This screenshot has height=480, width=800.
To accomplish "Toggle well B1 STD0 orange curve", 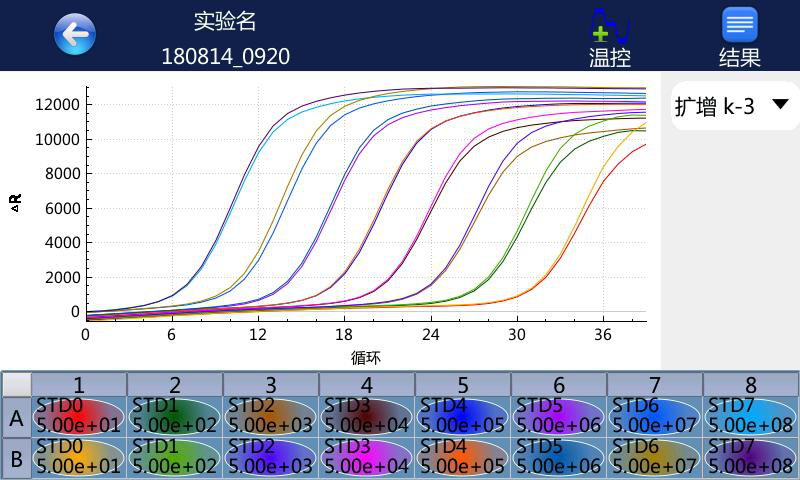I will coord(79,457).
